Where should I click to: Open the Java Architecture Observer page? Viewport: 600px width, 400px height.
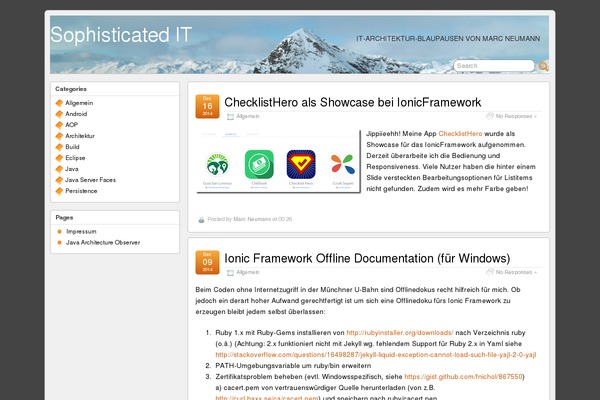coord(103,243)
